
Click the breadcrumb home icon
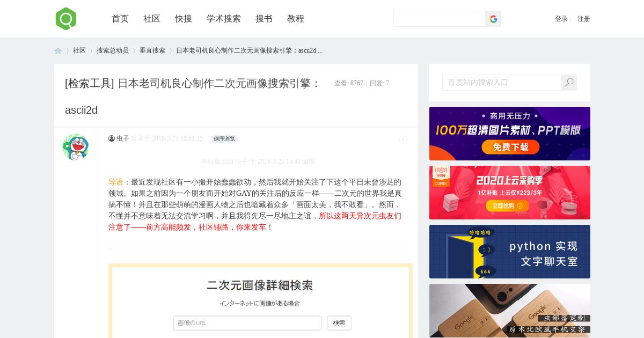coord(58,51)
